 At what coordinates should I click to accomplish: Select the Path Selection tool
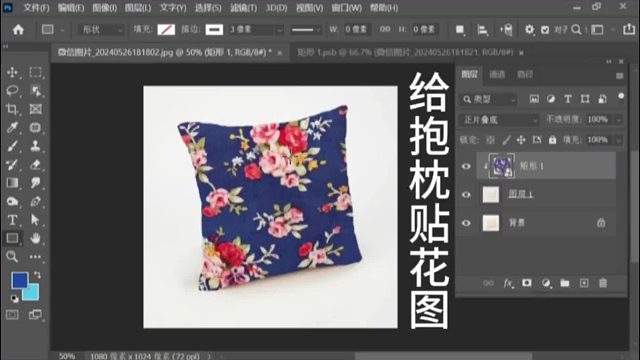pos(36,220)
